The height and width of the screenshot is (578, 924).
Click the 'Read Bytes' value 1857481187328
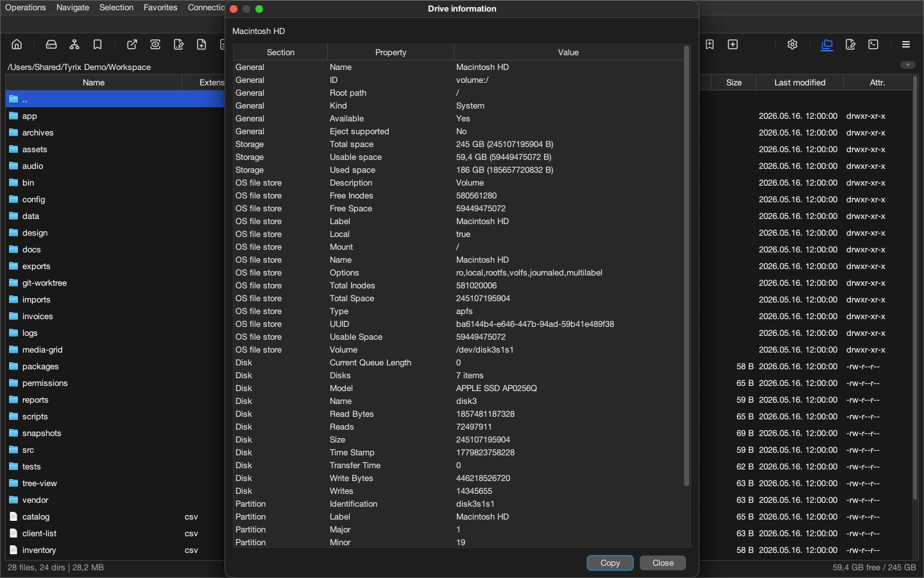[485, 414]
